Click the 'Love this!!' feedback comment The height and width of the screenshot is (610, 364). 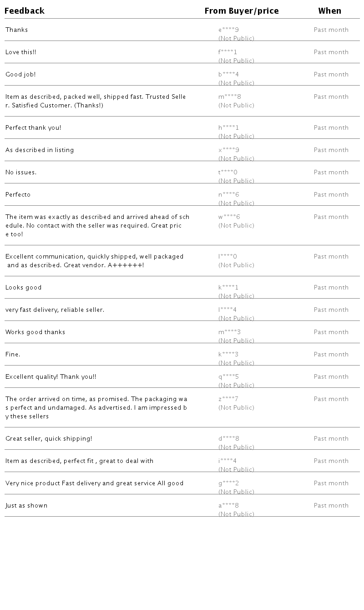(20, 52)
